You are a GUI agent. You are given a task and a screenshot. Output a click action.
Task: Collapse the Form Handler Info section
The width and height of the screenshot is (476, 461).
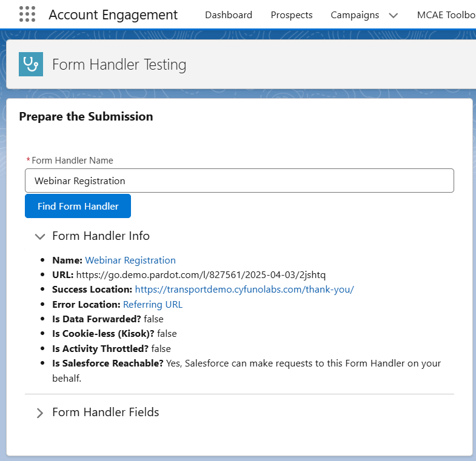[40, 236]
